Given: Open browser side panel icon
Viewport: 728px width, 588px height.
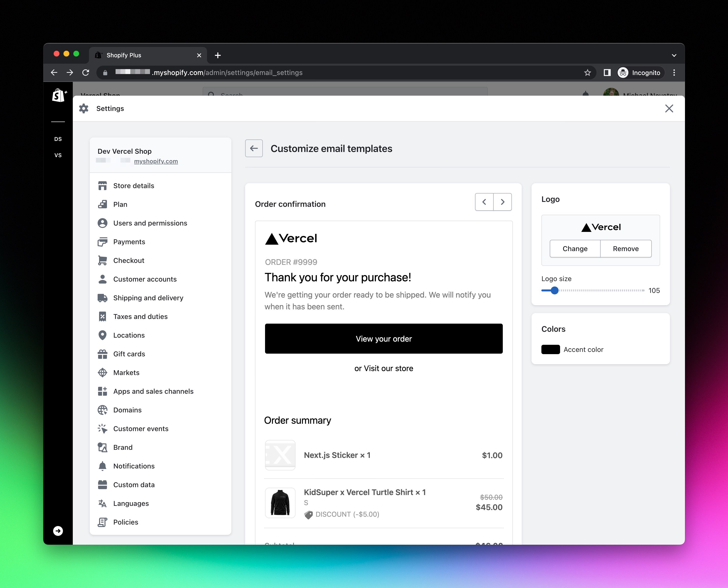Looking at the screenshot, I should pos(607,73).
